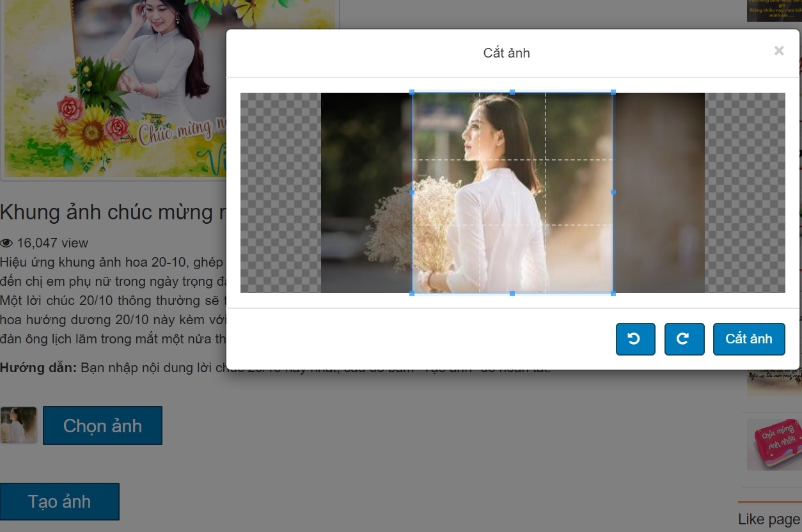
Task: Click the left-middle crop handle
Action: coord(412,192)
